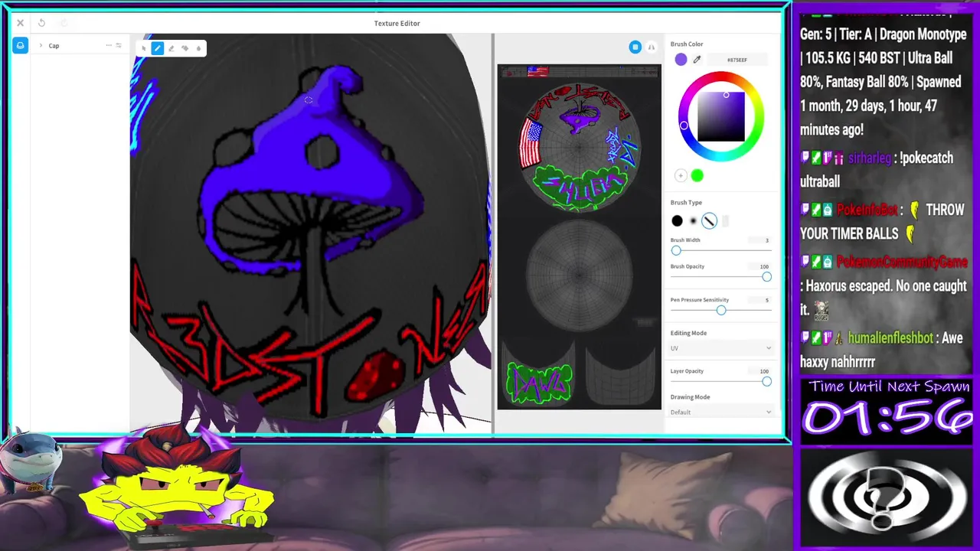
Task: Toggle the mirror symmetry icon in UV panel
Action: click(x=651, y=47)
